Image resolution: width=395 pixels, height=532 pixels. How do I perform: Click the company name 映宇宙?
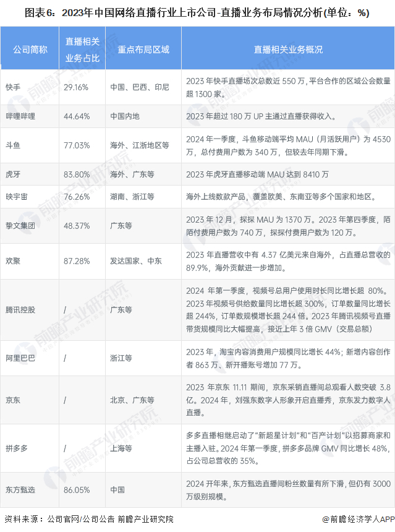tap(17, 197)
